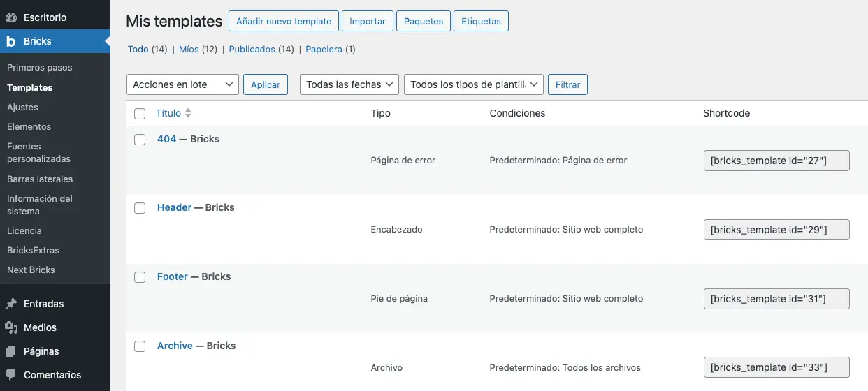Tick the checkbox for the 404 template
Image resolution: width=868 pixels, height=391 pixels.
tap(140, 140)
